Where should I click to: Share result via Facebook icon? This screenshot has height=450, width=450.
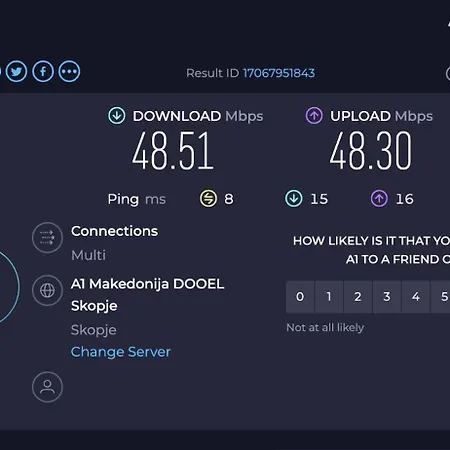click(43, 71)
